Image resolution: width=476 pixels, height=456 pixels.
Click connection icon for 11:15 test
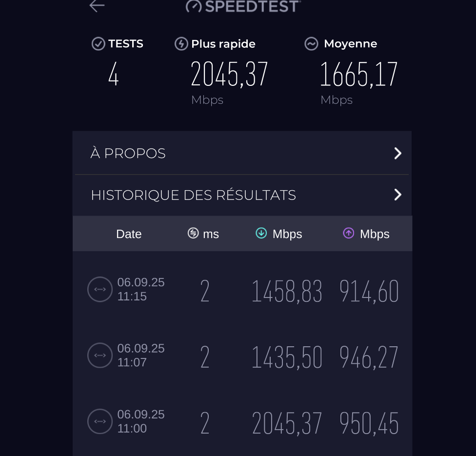point(100,289)
